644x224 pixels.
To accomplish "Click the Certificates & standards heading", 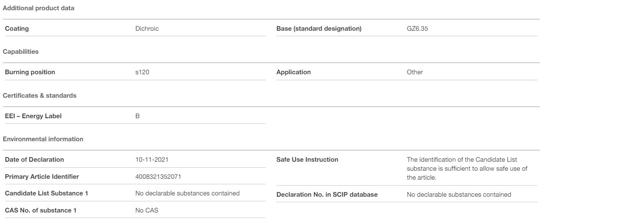I will pos(40,96).
